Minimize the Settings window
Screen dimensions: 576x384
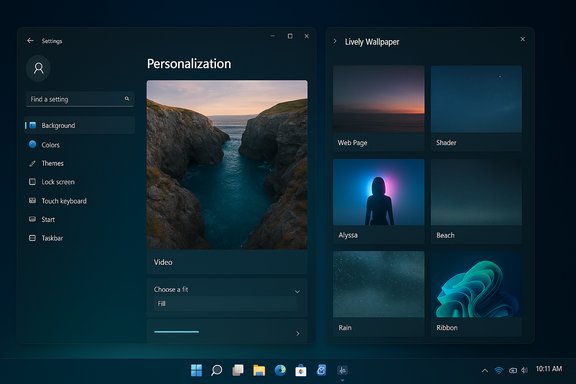273,36
